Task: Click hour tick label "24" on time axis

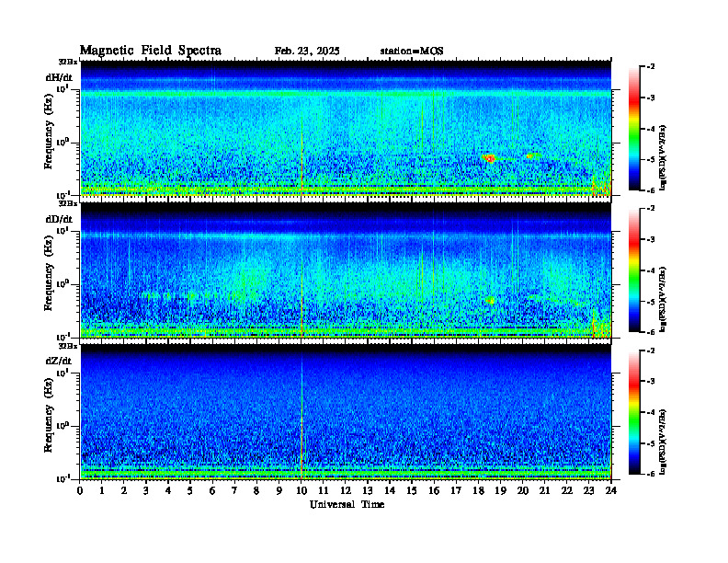Action: [x=611, y=491]
